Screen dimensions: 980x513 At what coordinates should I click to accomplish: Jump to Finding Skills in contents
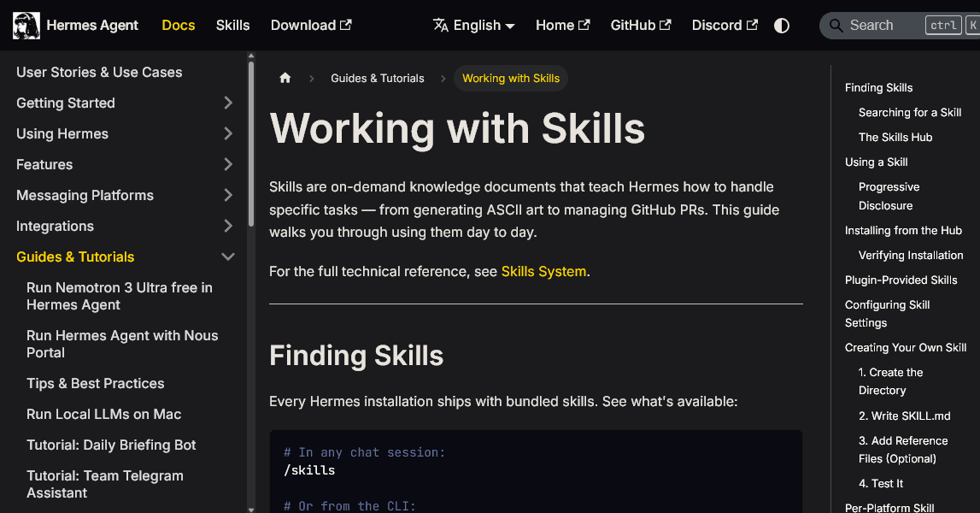click(x=878, y=87)
